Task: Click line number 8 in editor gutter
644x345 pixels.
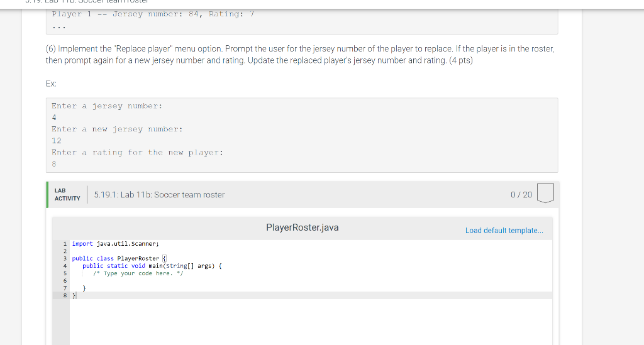Action: 65,295
